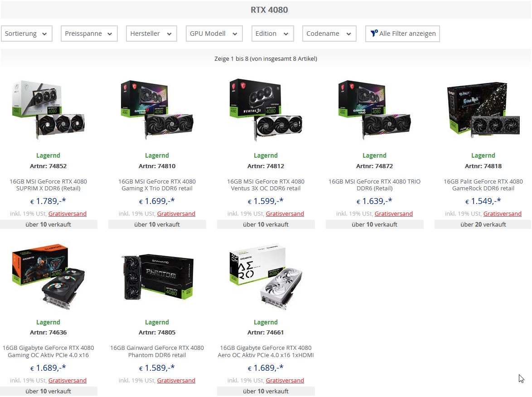Viewport: 532px width, 397px height.
Task: Select the Palit GameRock product image
Action: tap(483, 110)
